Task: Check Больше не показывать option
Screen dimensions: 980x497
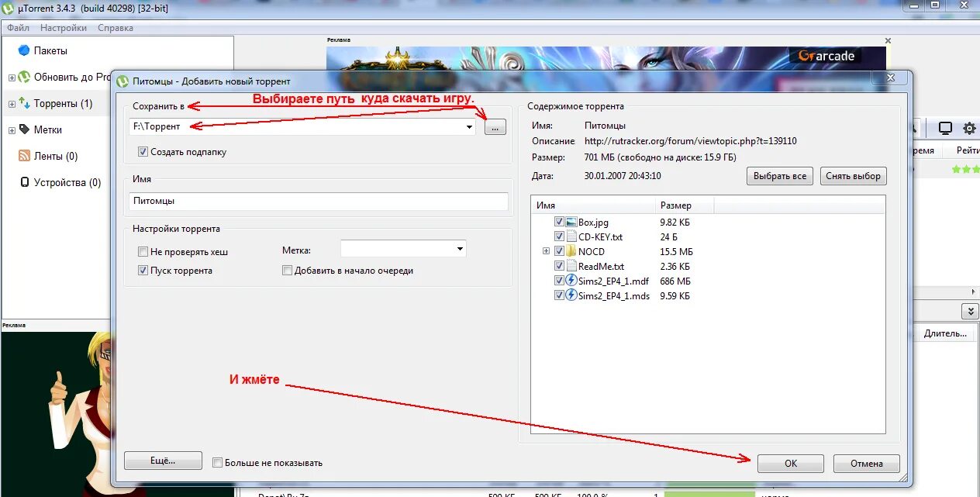Action: (x=218, y=462)
